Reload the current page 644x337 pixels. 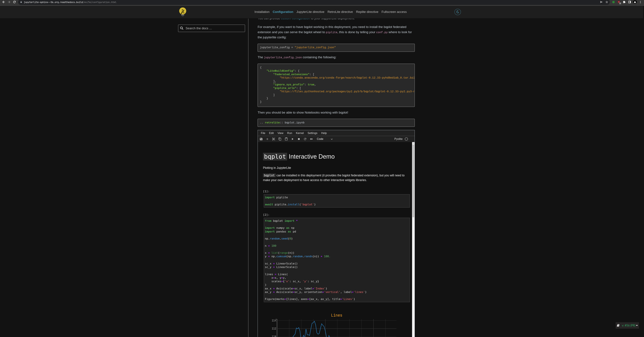coord(14,2)
